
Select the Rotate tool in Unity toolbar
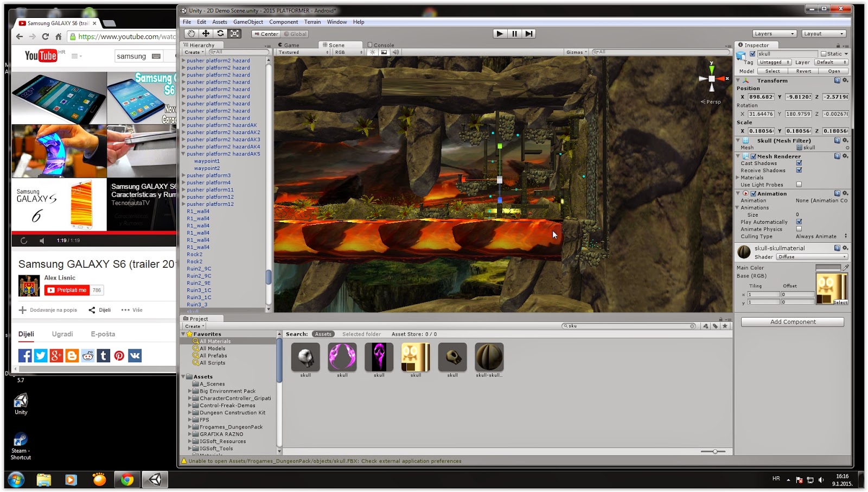pos(220,34)
